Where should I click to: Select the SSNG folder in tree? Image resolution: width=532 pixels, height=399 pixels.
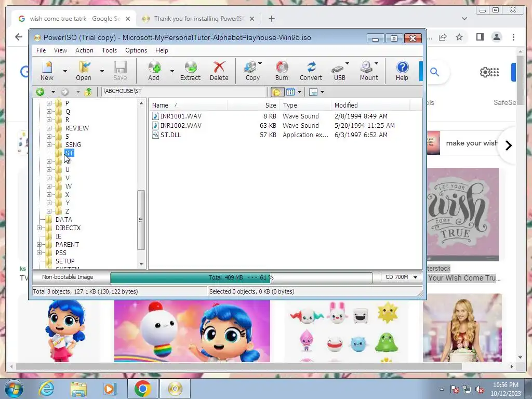[x=73, y=144]
